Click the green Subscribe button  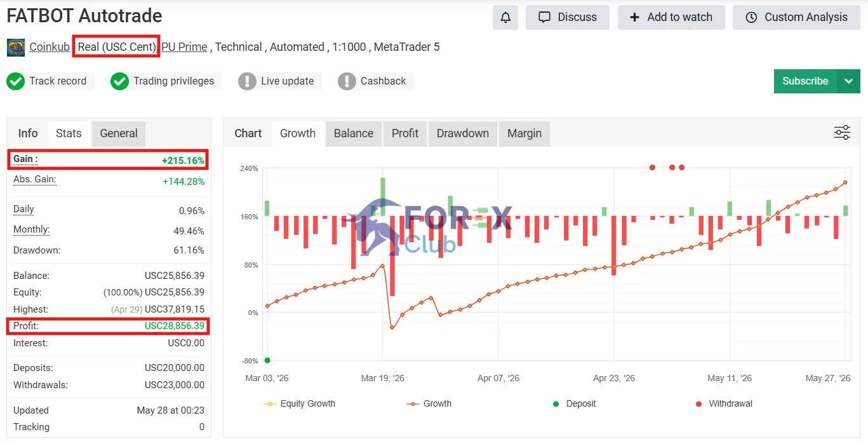805,81
